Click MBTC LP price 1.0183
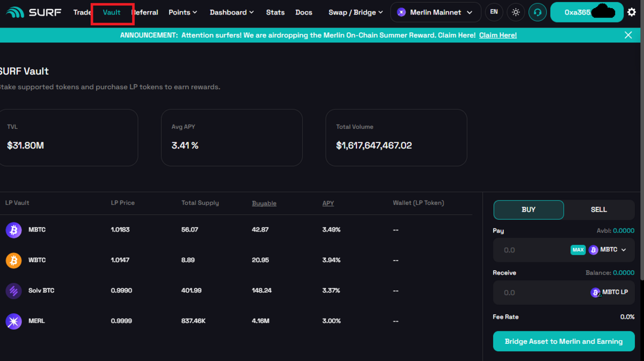Image resolution: width=644 pixels, height=361 pixels. pyautogui.click(x=120, y=230)
